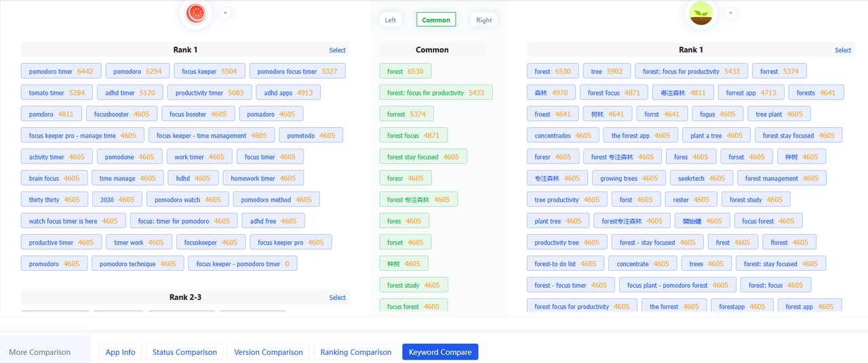Viewport: 868px width, 363px height.
Task: Switch keyword view to Left
Action: click(391, 20)
